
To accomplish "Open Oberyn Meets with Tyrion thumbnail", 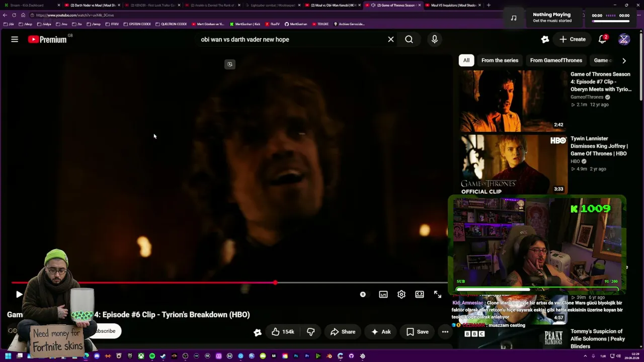I will [x=513, y=101].
